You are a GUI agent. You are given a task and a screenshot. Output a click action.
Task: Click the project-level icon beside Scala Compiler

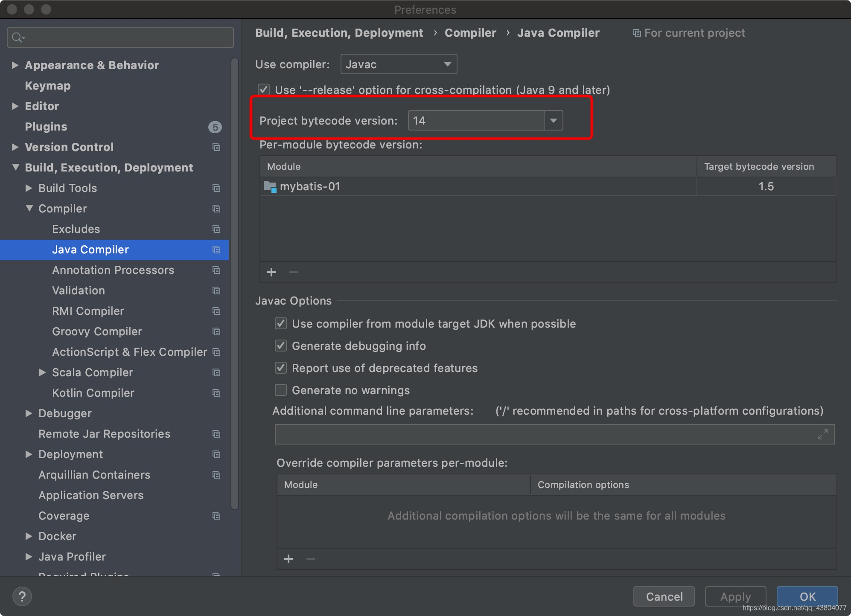(x=216, y=372)
